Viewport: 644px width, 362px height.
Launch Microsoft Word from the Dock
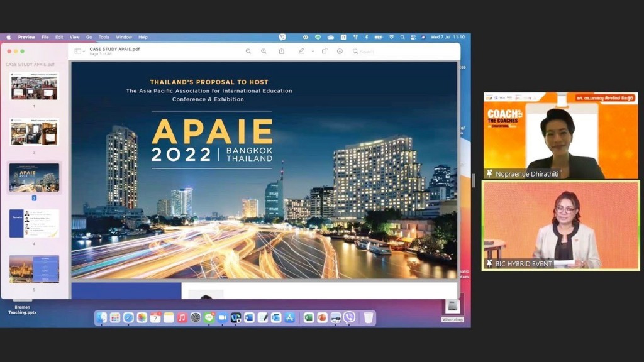pyautogui.click(x=249, y=317)
